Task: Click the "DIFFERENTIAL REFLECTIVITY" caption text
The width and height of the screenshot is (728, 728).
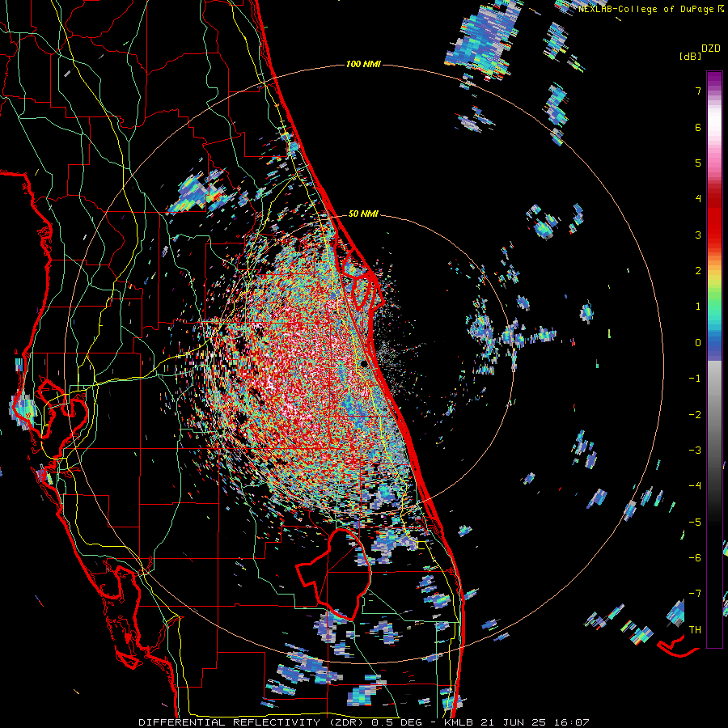Action: pyautogui.click(x=230, y=722)
